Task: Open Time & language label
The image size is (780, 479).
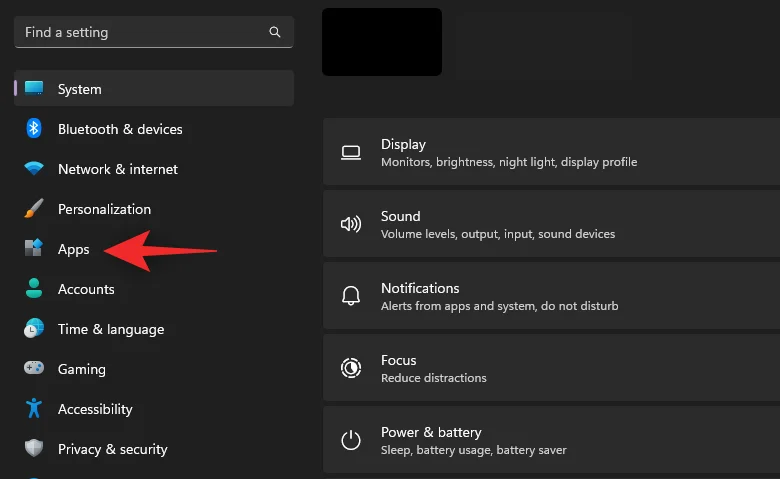Action: [111, 329]
